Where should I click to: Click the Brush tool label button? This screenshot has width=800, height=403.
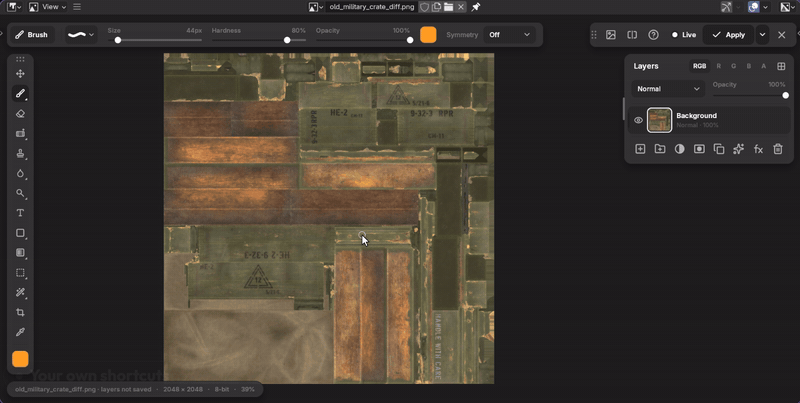[32, 35]
